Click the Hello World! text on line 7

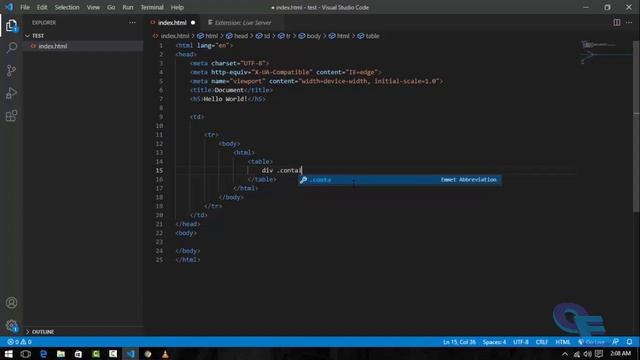pyautogui.click(x=225, y=99)
